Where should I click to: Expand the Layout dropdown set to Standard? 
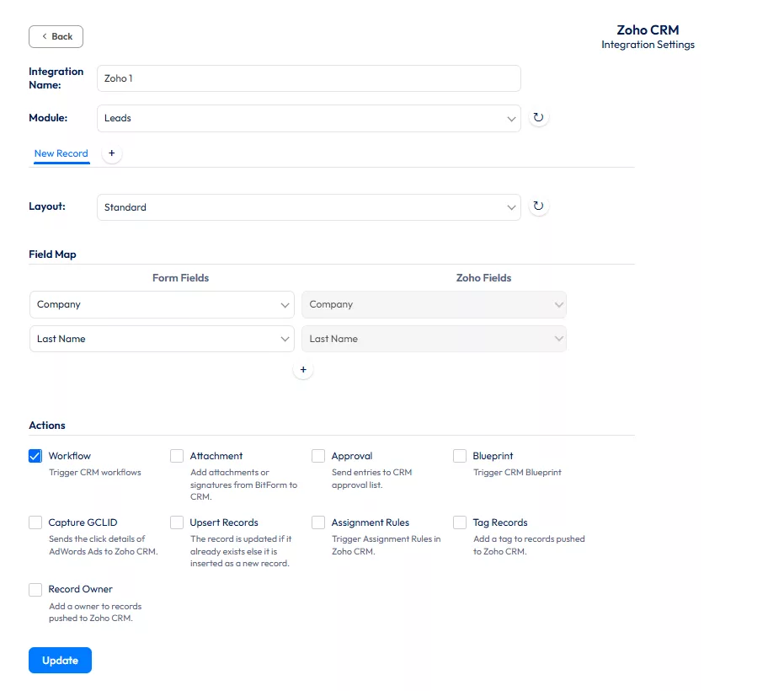308,207
